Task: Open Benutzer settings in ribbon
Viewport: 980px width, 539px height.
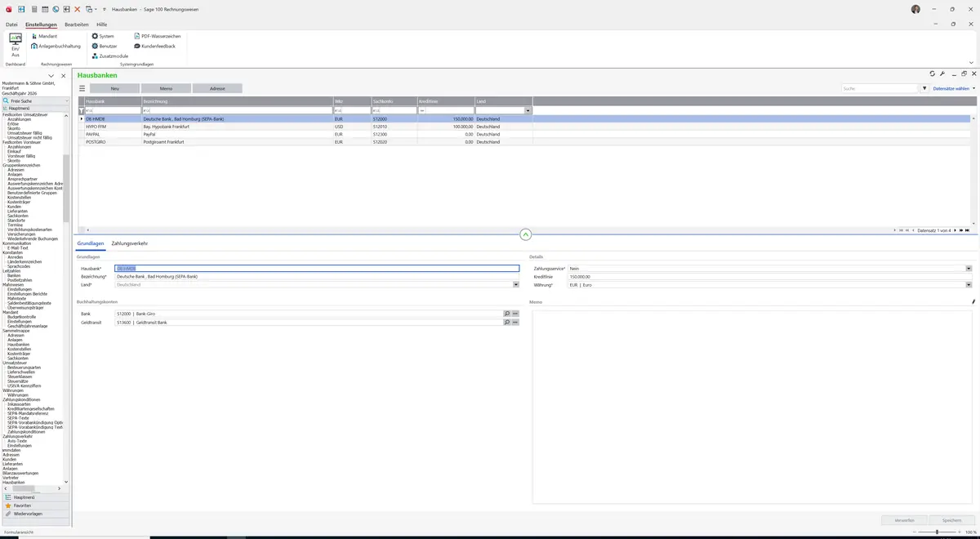Action: coord(105,46)
